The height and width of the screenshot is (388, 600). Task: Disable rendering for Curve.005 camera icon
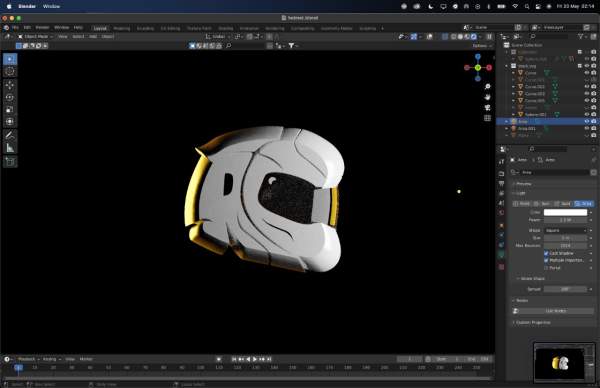(593, 101)
